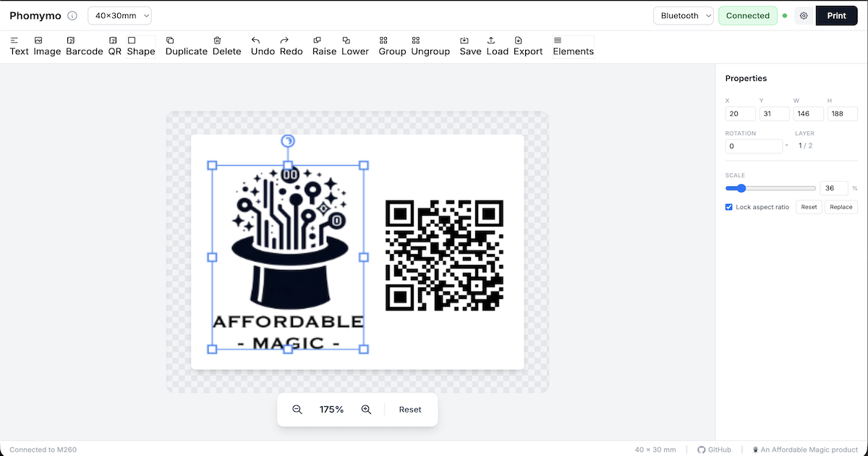Group selected elements
This screenshot has height=456, width=868.
[392, 46]
